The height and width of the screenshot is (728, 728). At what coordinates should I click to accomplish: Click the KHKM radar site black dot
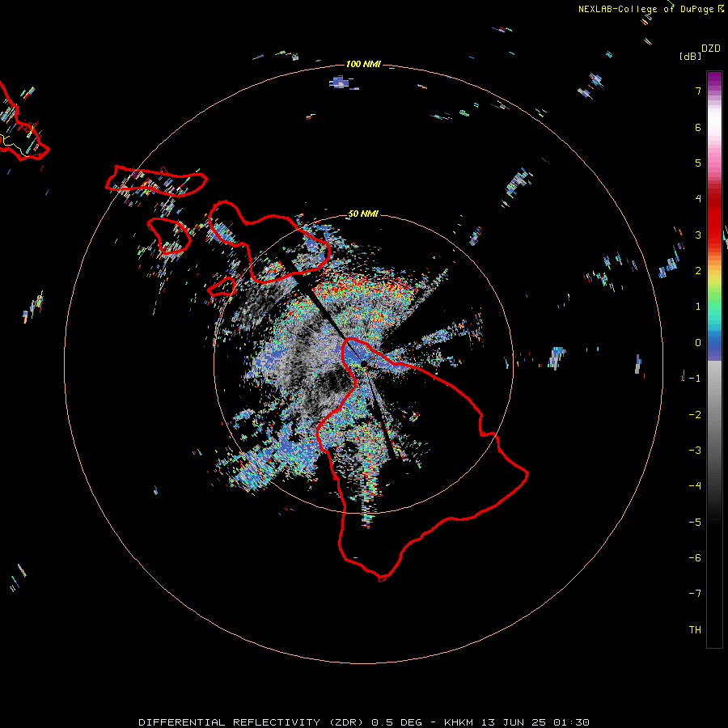[364, 363]
